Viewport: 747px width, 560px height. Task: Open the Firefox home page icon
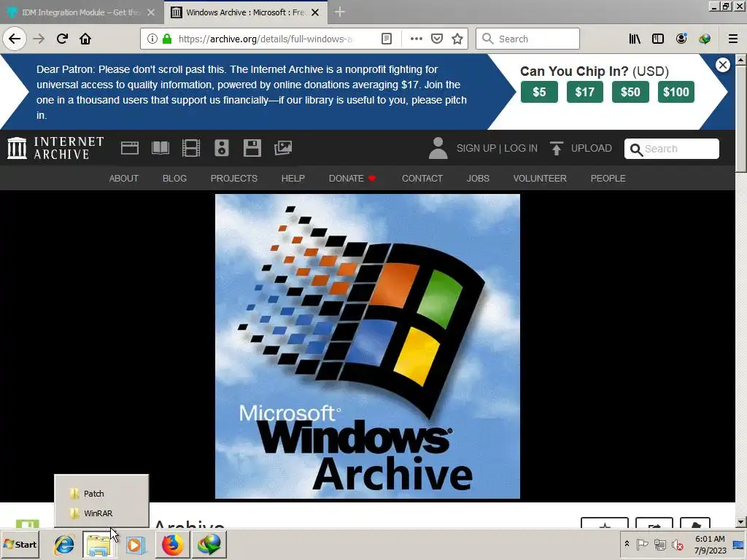(85, 39)
